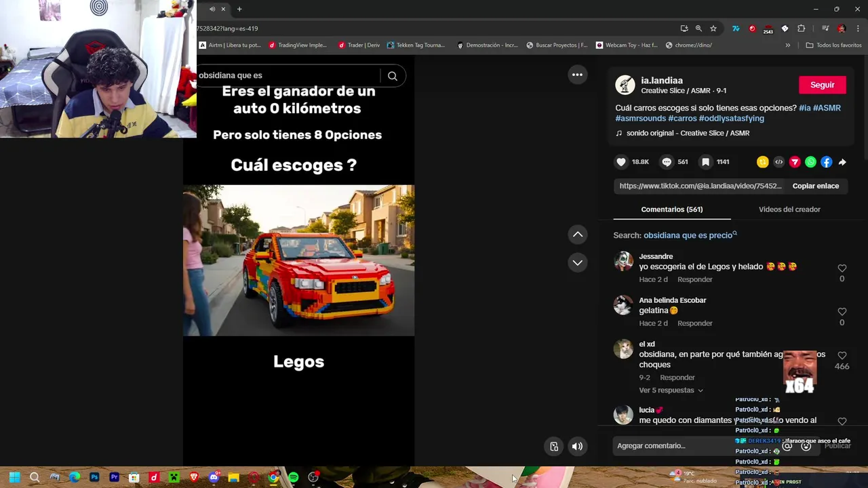The width and height of the screenshot is (868, 488).
Task: Open 'sonido original - Creative Slice / ASMR' music link
Action: [x=688, y=133]
